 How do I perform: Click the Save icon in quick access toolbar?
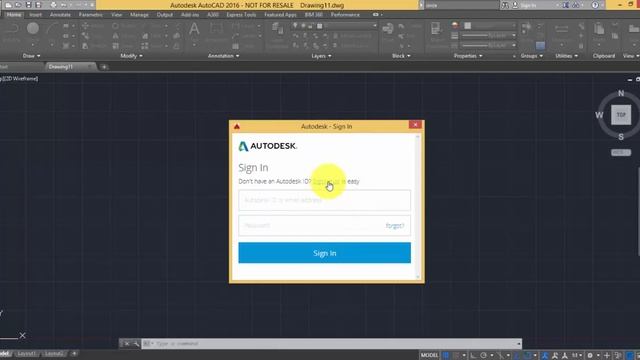(29, 5)
